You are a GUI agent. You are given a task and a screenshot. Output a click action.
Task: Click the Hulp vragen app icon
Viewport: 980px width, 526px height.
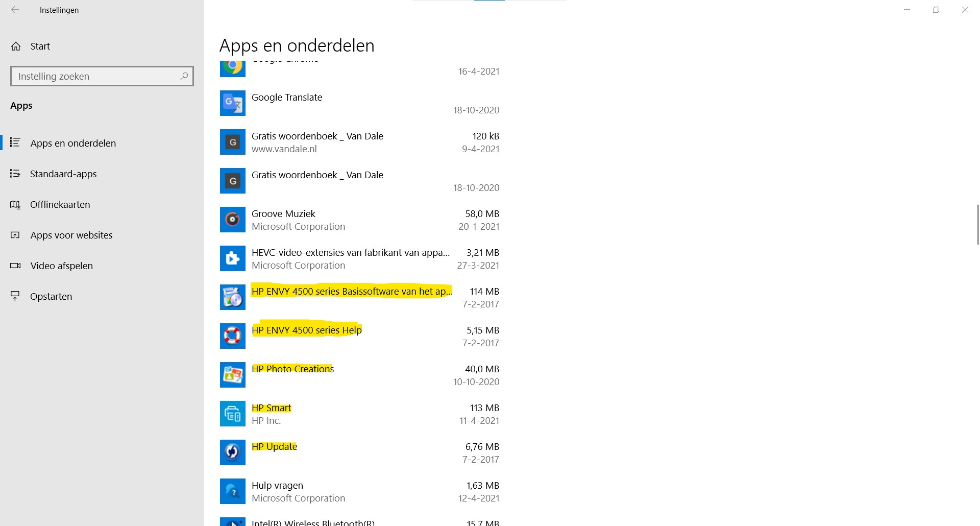pos(233,491)
